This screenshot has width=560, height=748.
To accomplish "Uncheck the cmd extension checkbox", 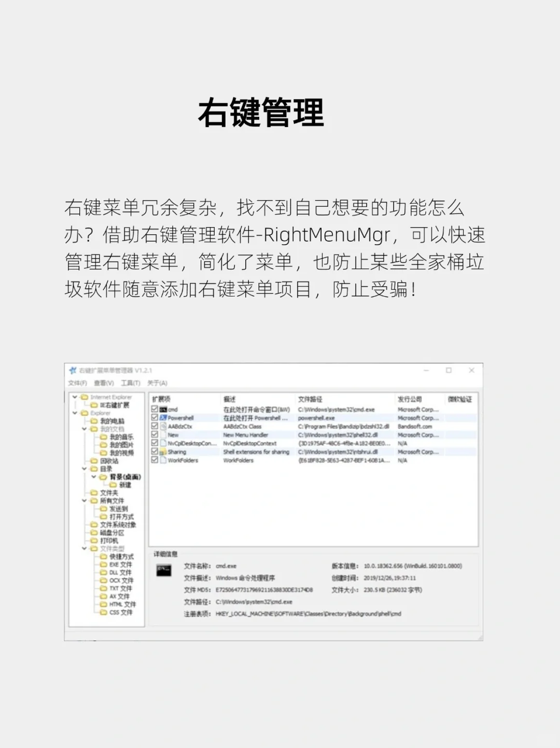I will tap(154, 410).
